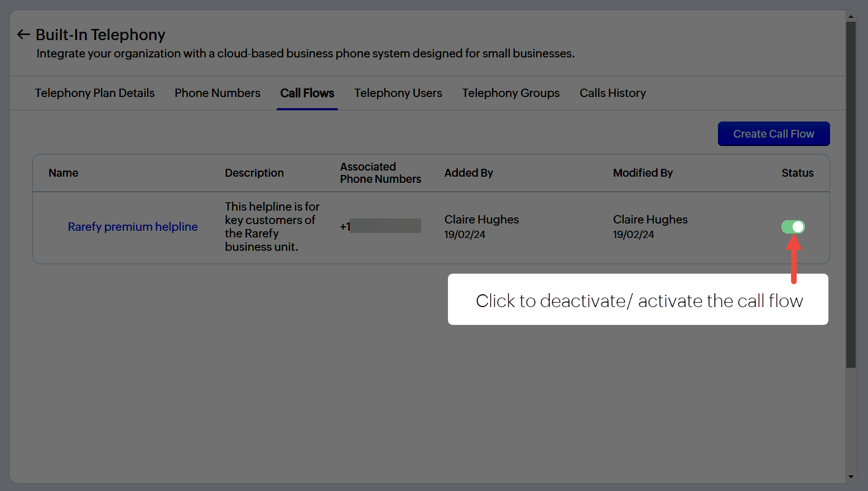Click the Status column header
The image size is (868, 491).
pos(797,173)
